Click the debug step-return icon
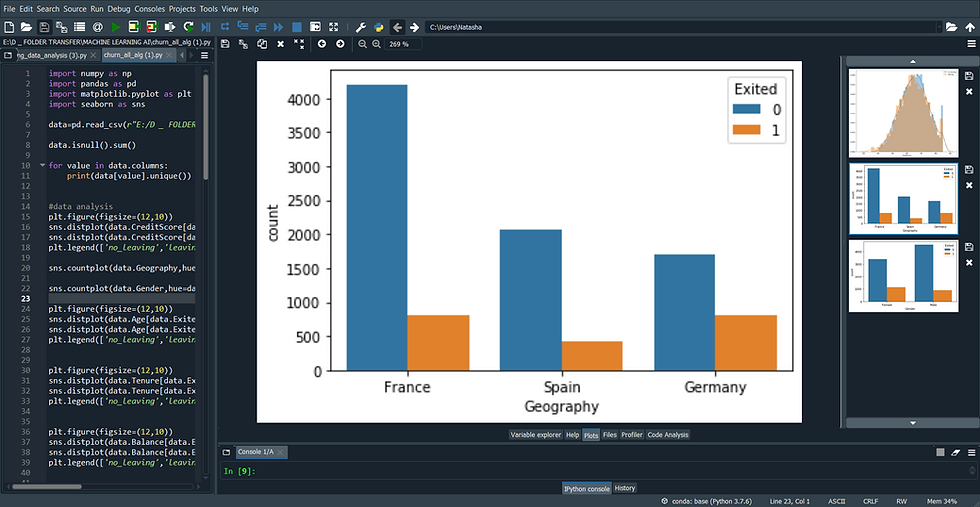 pyautogui.click(x=261, y=27)
